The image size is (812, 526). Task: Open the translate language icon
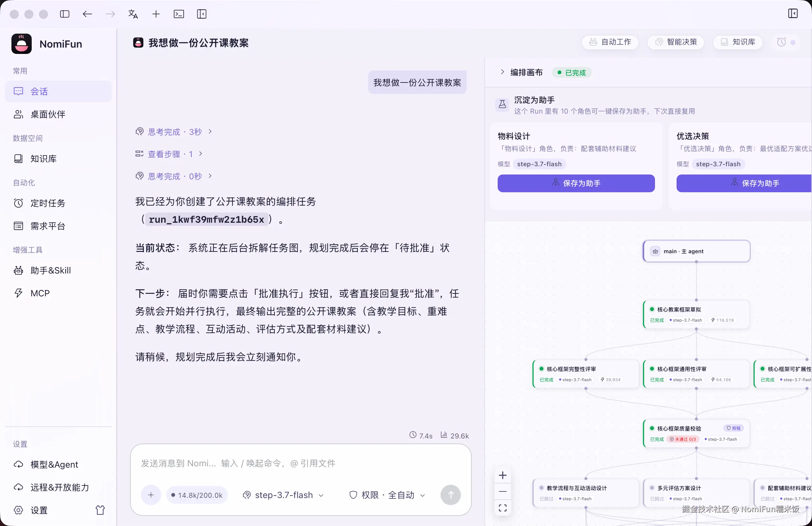[x=133, y=14]
